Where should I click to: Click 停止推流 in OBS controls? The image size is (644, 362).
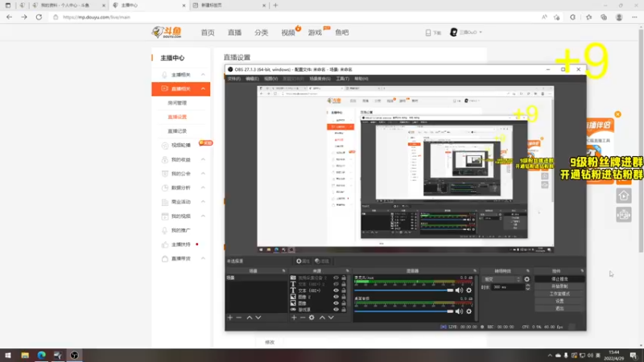click(559, 279)
